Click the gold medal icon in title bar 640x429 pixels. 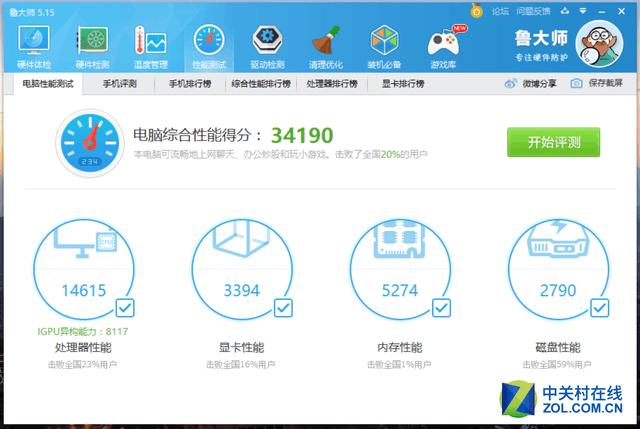tap(476, 11)
